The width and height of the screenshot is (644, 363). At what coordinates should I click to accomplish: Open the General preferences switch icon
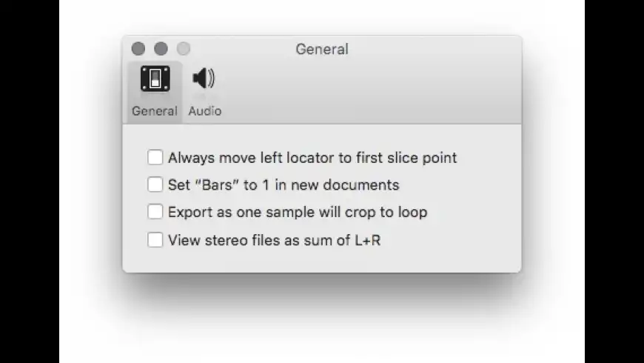point(155,79)
